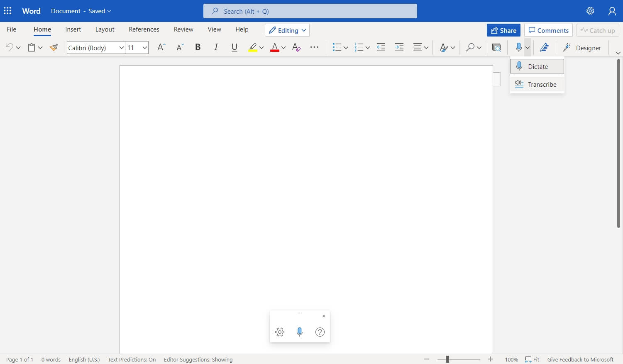Click the Search (Alt + Q) box

pyautogui.click(x=310, y=11)
